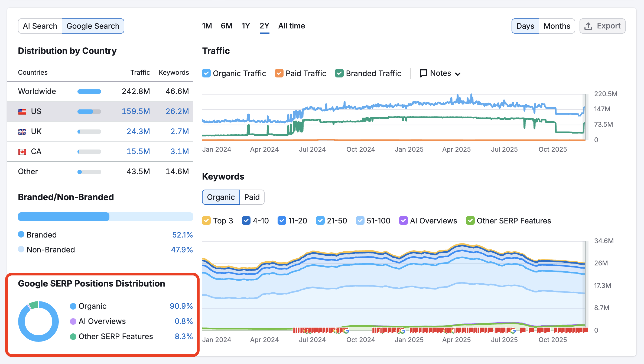Click the Branded legend dot

(21, 234)
